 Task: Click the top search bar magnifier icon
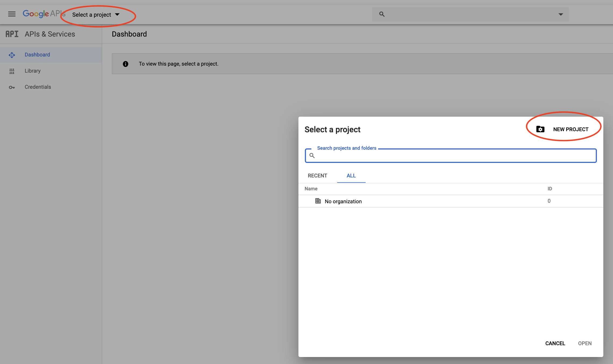click(382, 14)
